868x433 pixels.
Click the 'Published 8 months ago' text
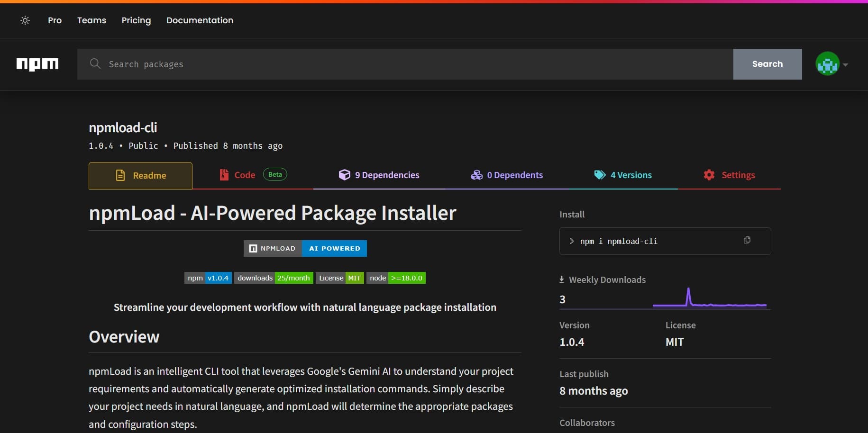click(x=228, y=146)
